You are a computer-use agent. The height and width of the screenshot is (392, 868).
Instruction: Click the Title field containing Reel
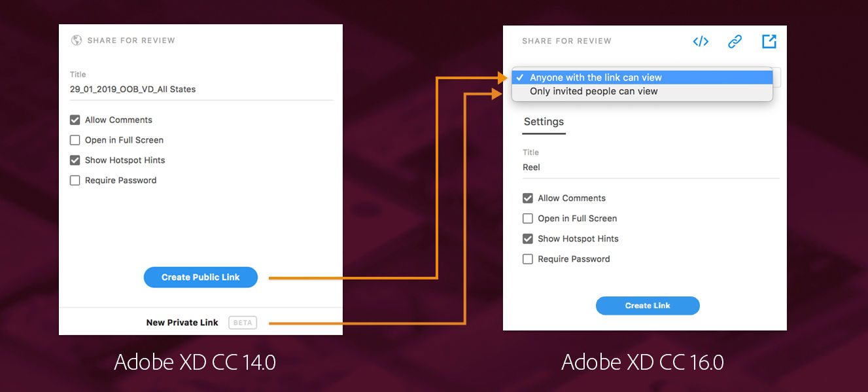pos(650,168)
